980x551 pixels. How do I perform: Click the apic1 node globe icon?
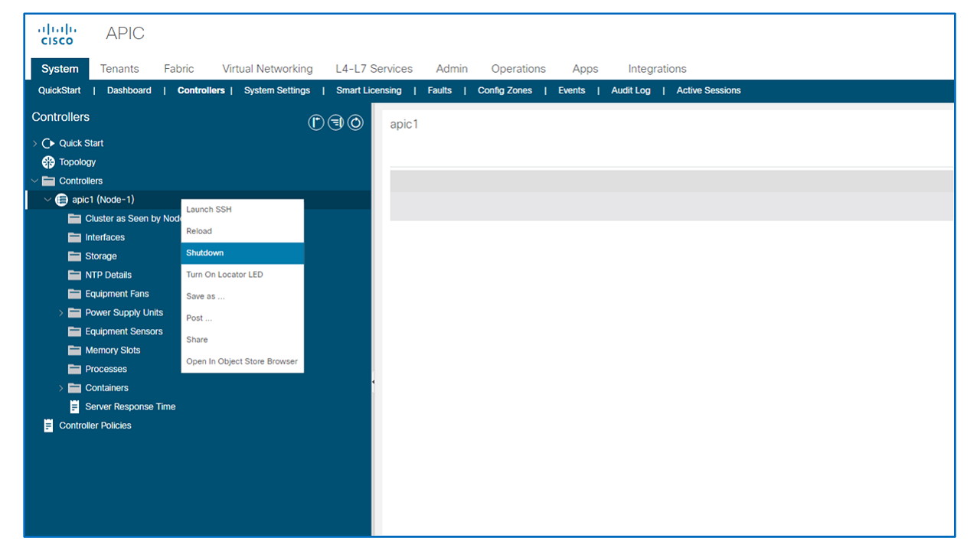[62, 200]
